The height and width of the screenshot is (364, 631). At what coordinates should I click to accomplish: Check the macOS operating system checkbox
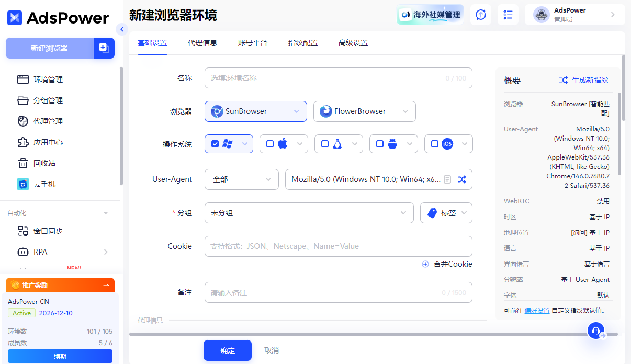[270, 144]
